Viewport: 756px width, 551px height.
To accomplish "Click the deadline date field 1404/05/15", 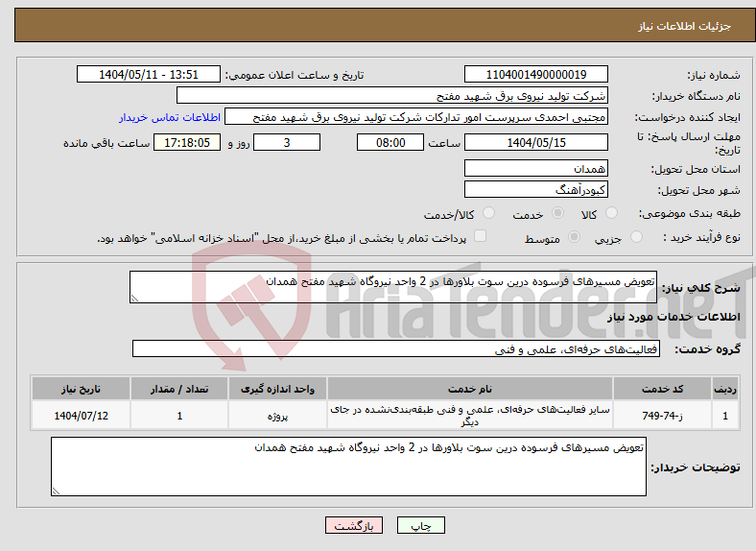I will point(535,142).
